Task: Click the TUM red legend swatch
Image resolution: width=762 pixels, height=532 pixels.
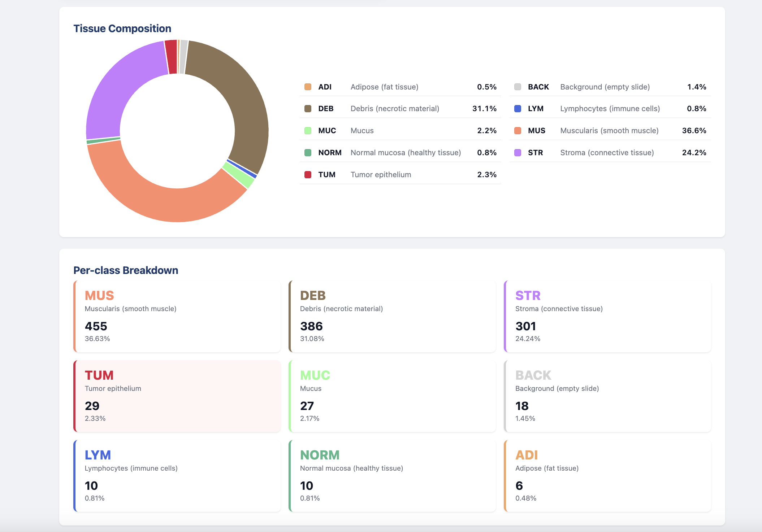Action: [308, 175]
